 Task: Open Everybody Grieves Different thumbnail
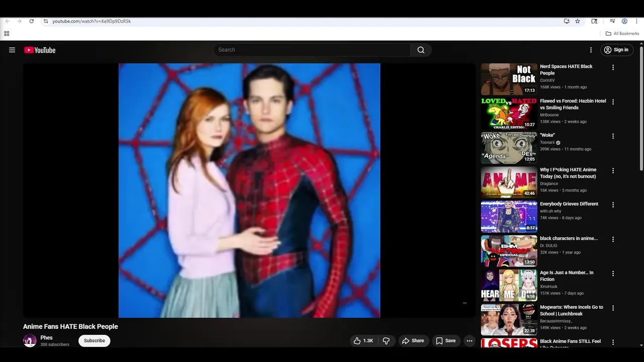pos(509,217)
